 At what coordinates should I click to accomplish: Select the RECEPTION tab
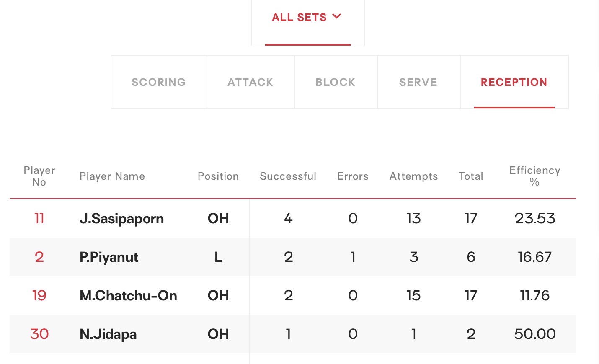[514, 82]
